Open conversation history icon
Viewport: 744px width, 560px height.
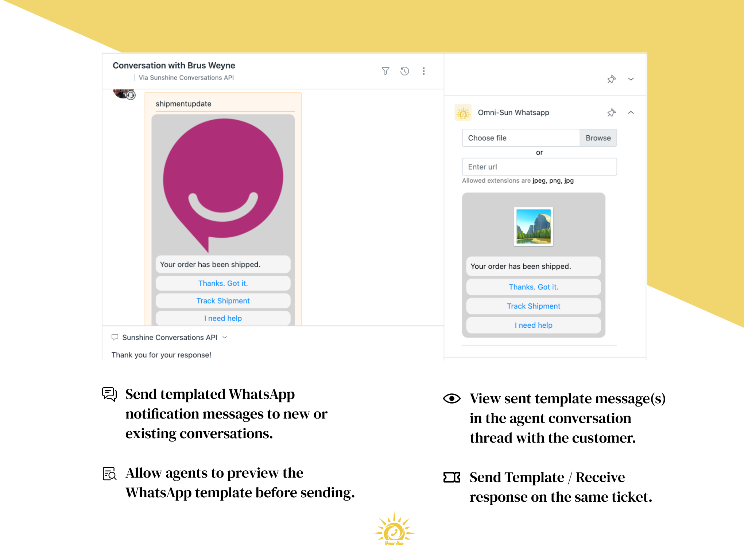tap(405, 70)
